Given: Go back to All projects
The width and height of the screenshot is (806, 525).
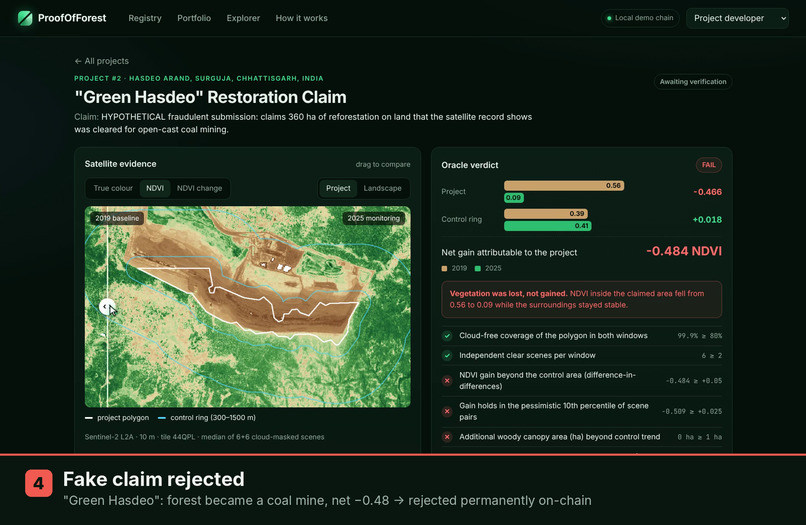Looking at the screenshot, I should (101, 61).
